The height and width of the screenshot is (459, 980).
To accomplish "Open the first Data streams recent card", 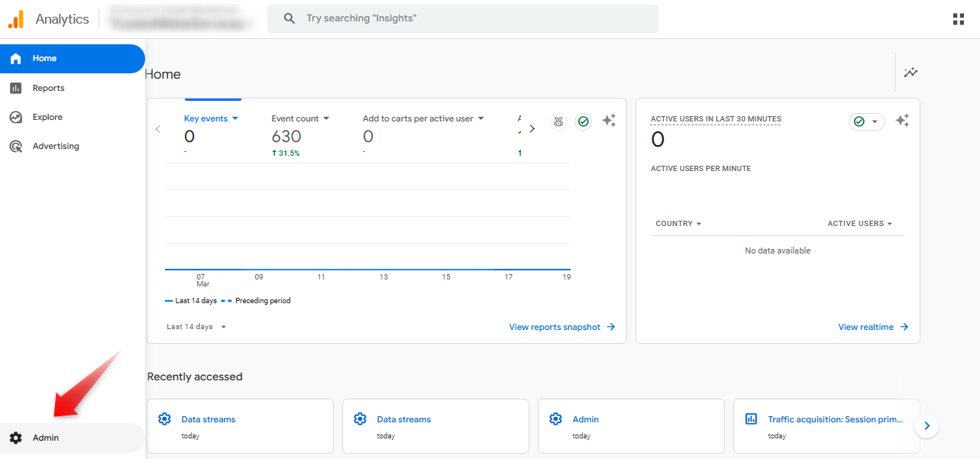I will point(240,426).
